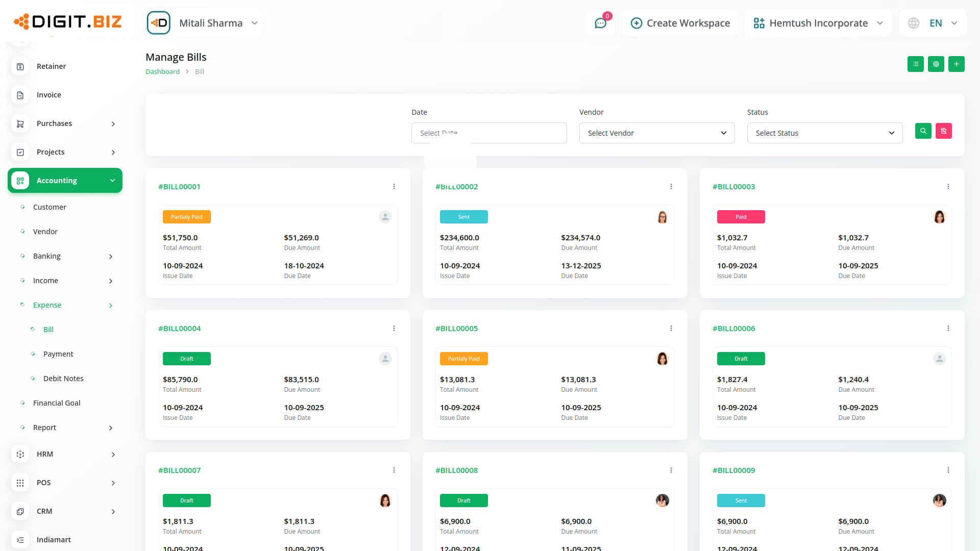Open three-dot menu for BILL00001
The height and width of the screenshot is (551, 980).
tap(394, 187)
